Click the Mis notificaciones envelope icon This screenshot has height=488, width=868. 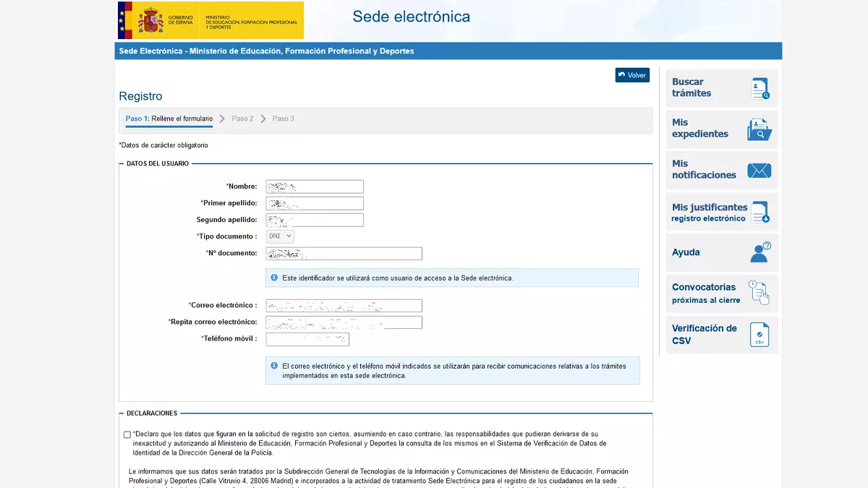(x=759, y=171)
